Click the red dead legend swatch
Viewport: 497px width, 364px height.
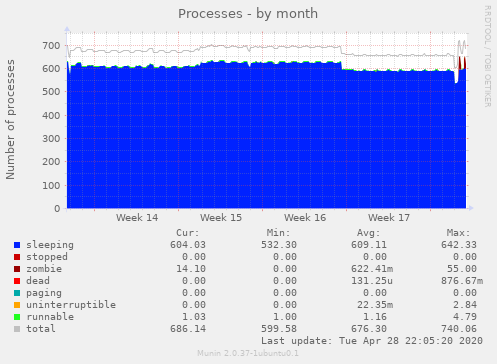pyautogui.click(x=17, y=281)
